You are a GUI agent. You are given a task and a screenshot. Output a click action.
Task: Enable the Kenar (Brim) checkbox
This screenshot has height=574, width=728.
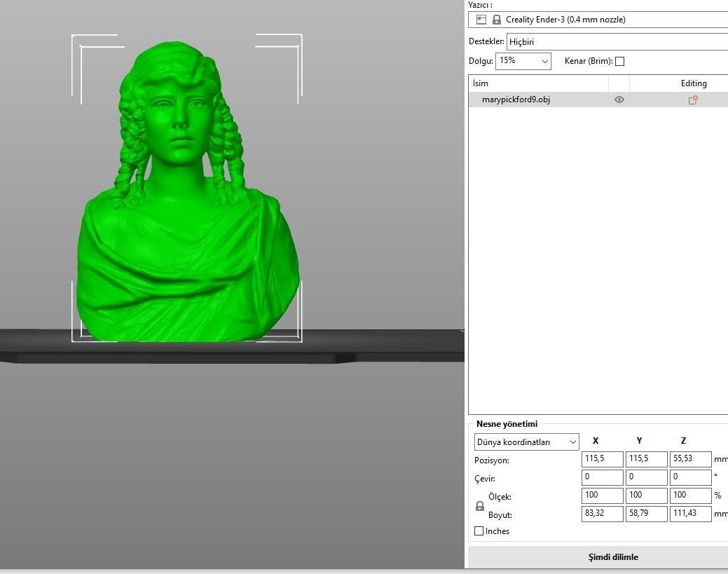click(x=619, y=61)
